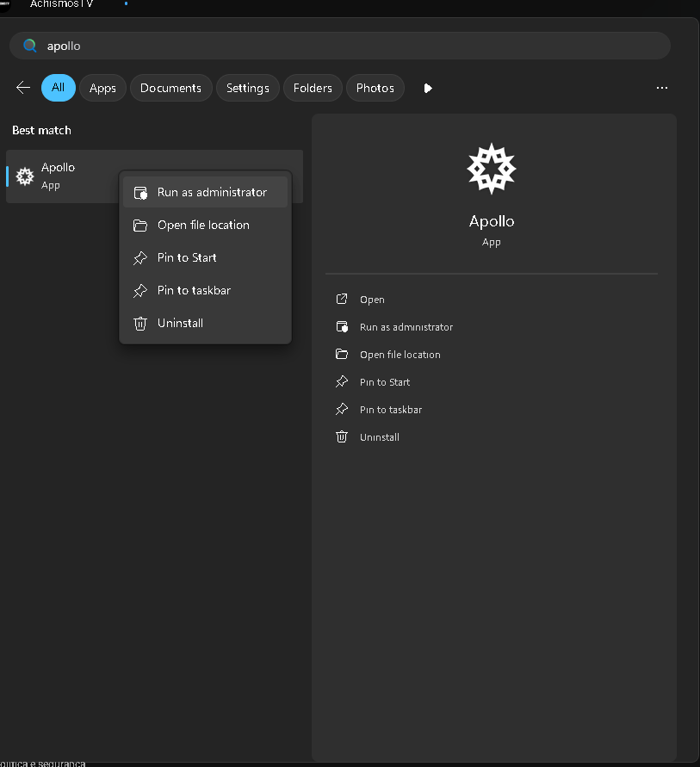Screen dimensions: 700x767
Task: Click Pin to Start in details pane
Action: pos(385,382)
